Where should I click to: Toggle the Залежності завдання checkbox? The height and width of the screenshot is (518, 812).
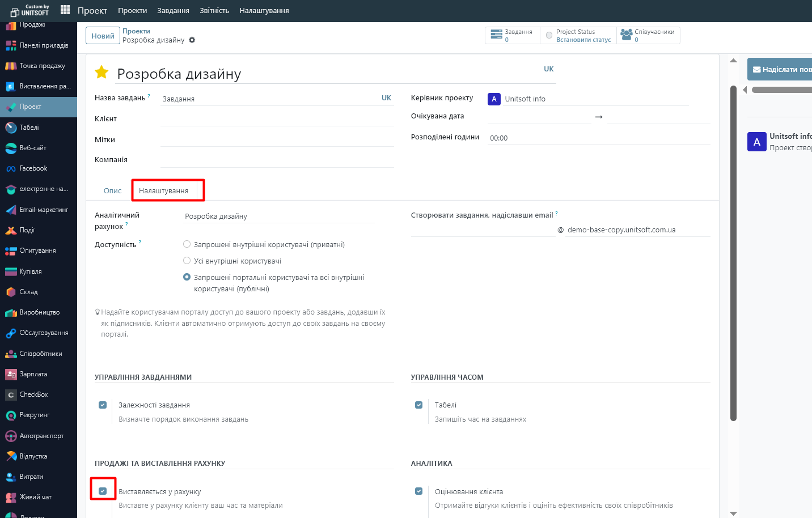(103, 405)
